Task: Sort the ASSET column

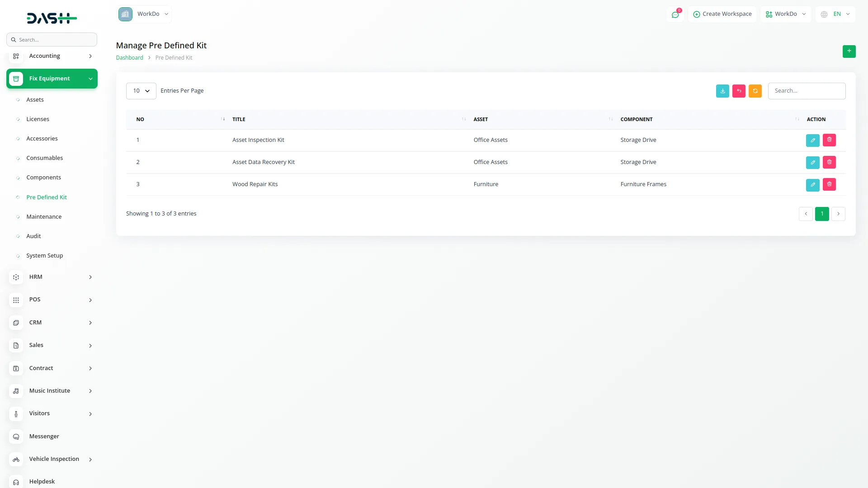Action: [610, 119]
